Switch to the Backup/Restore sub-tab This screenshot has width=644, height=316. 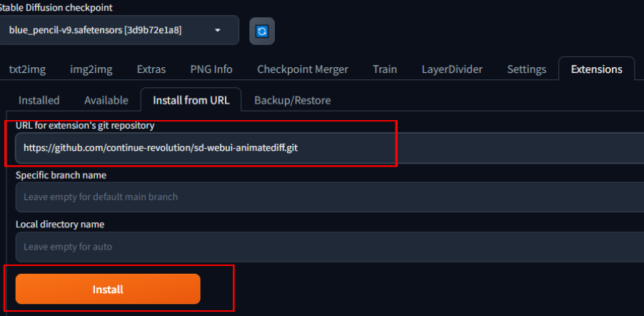(x=292, y=100)
